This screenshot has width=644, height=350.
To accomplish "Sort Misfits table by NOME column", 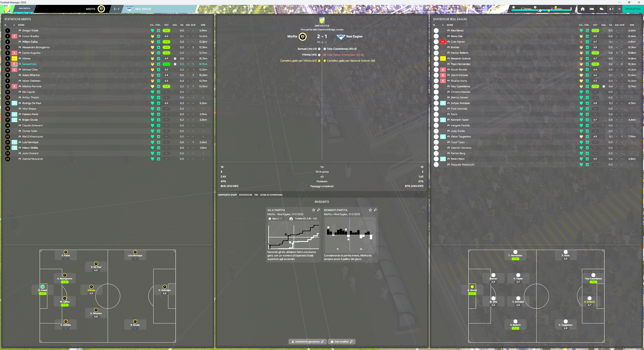I will click(x=21, y=25).
